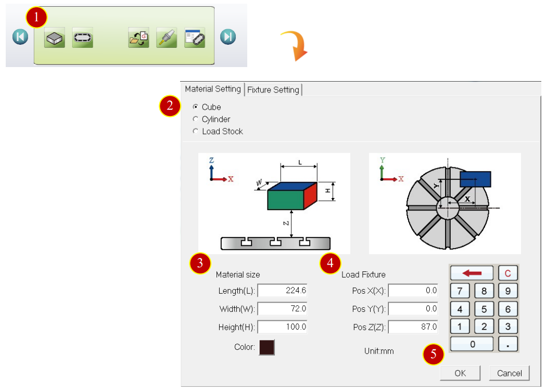Click keypad number 8
The width and height of the screenshot is (546, 392).
[484, 291]
